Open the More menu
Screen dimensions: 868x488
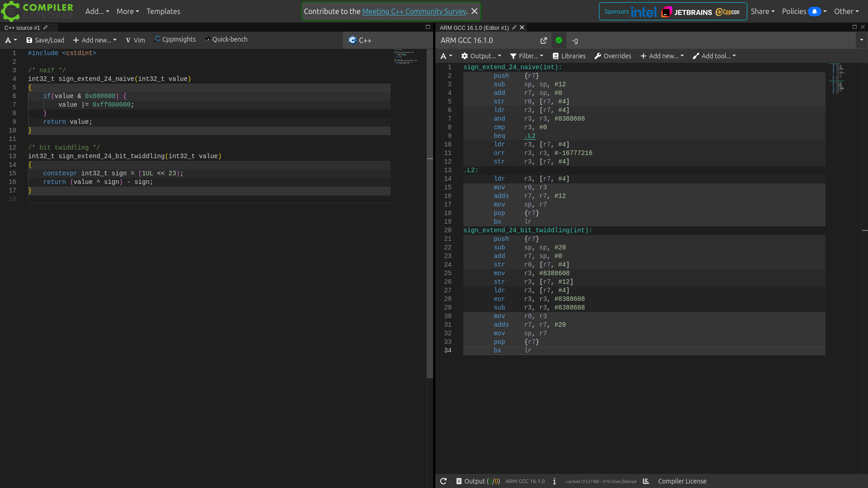(x=127, y=11)
